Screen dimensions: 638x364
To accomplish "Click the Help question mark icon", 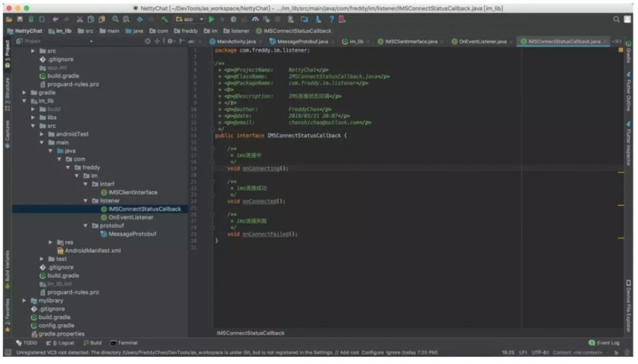I will pyautogui.click(x=331, y=20).
